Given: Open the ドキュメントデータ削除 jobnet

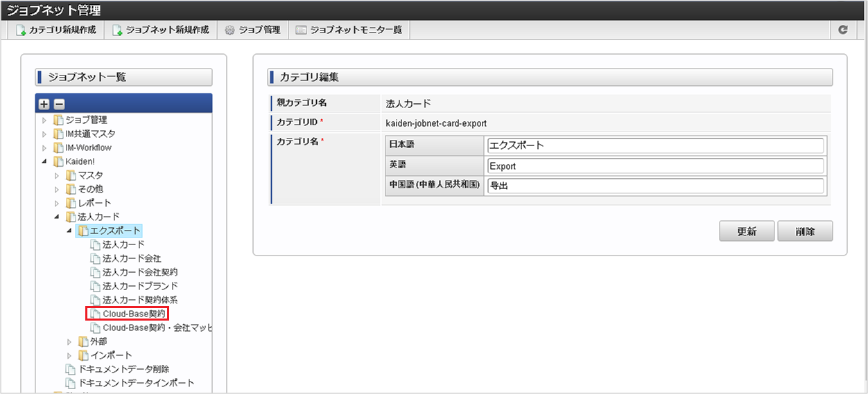Looking at the screenshot, I should [x=123, y=369].
